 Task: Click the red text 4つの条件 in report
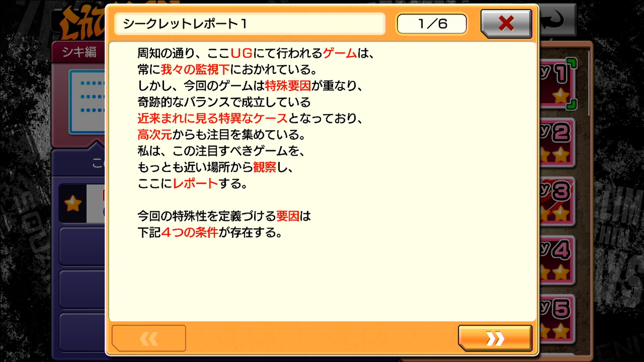pos(190,232)
